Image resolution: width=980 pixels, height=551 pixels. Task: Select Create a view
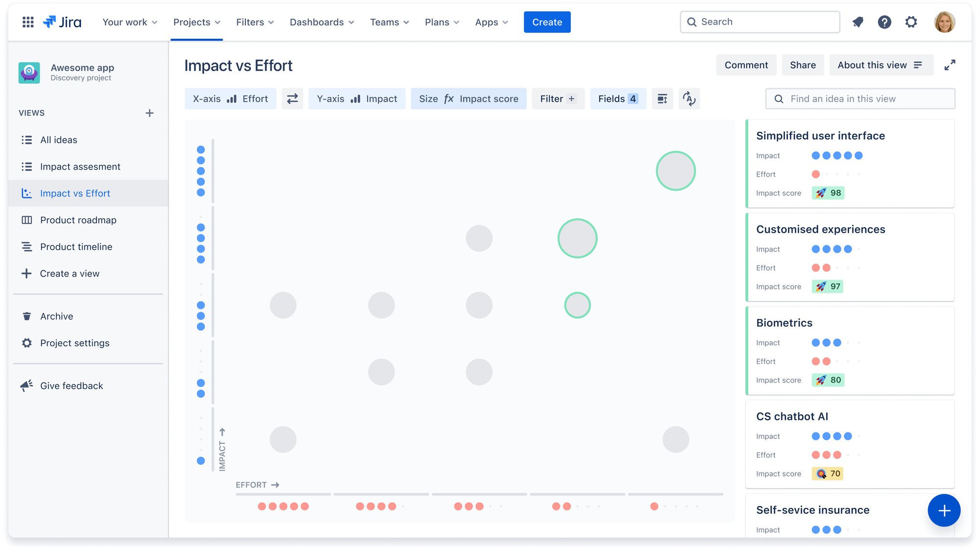(88, 274)
